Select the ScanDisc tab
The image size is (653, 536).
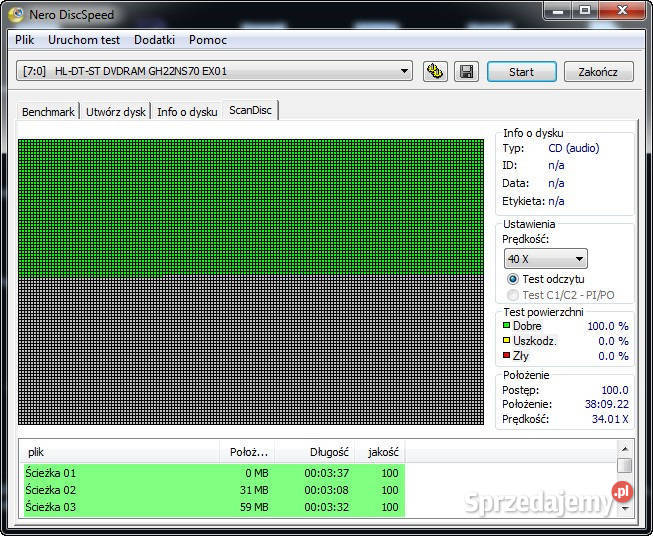(250, 110)
